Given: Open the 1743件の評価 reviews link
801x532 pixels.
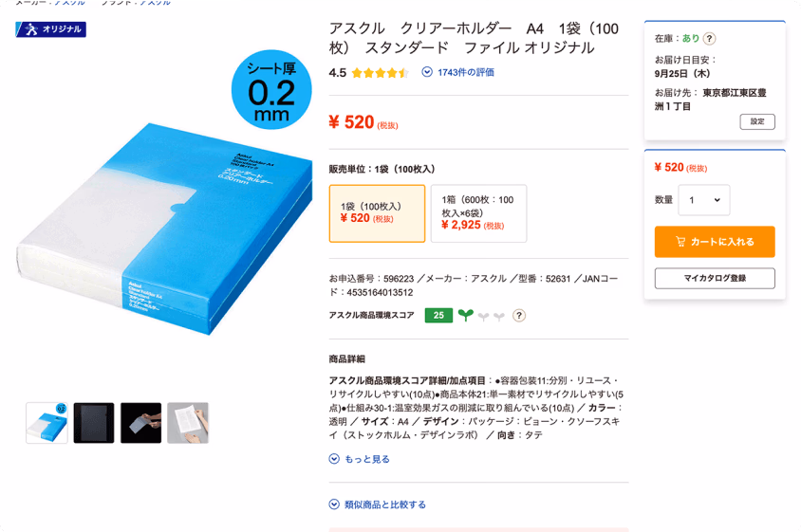Looking at the screenshot, I should 458,72.
